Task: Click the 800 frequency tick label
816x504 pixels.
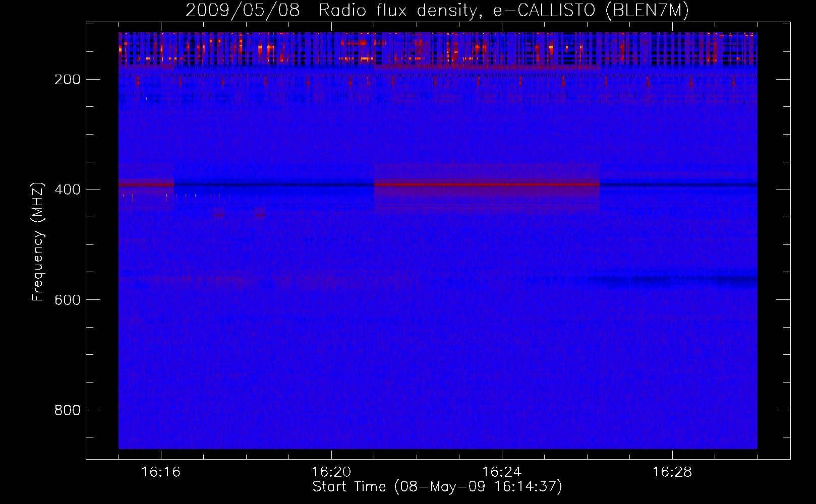Action: coord(68,410)
